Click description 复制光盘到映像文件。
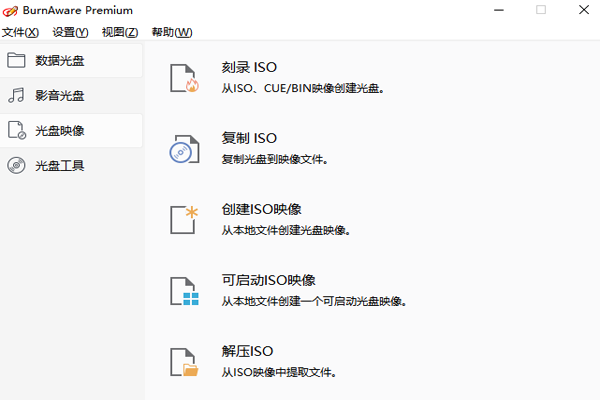Screen dimensions: 600x400 point(275,159)
